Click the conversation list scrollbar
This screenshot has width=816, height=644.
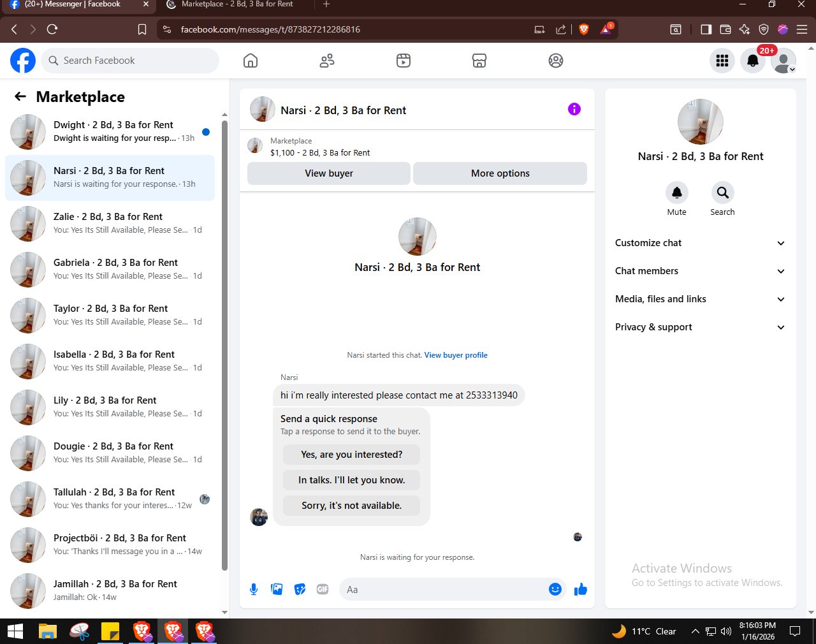(224, 344)
